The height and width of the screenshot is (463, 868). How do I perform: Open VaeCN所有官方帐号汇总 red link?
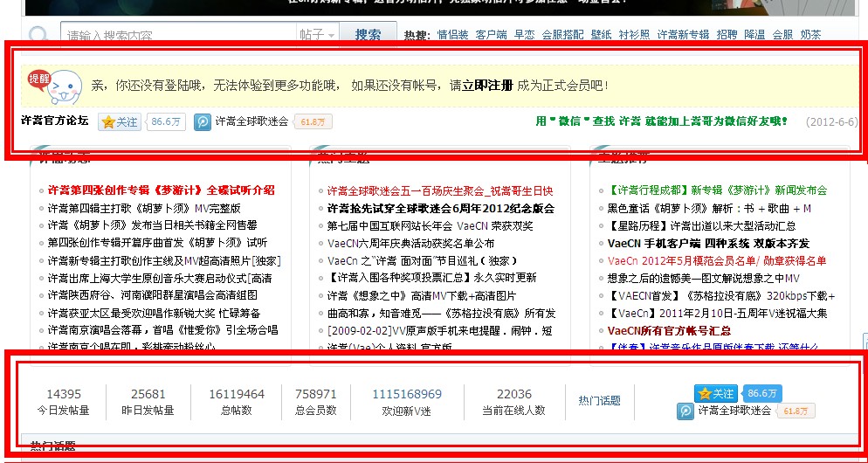click(x=669, y=330)
